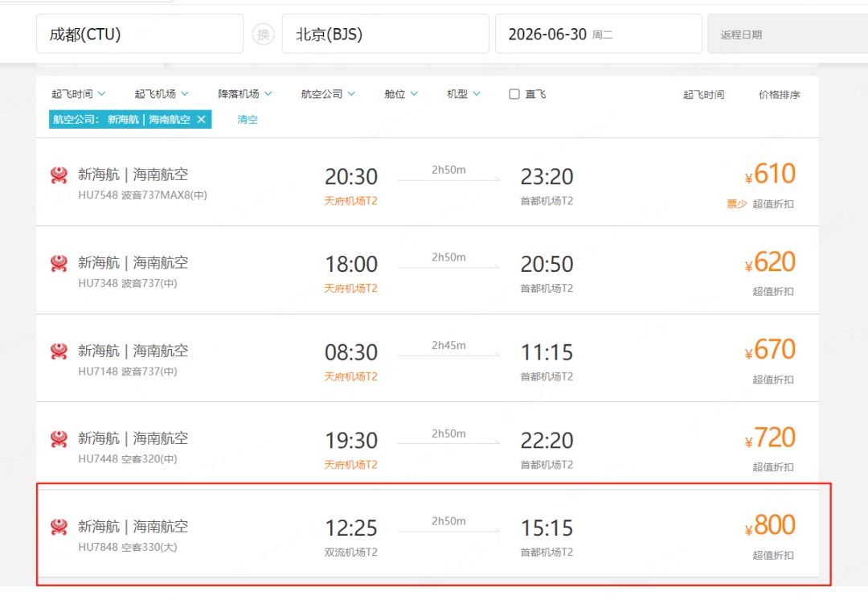The width and height of the screenshot is (868, 600).
Task: Select the ¥610 price for HU7548
Action: 770,174
